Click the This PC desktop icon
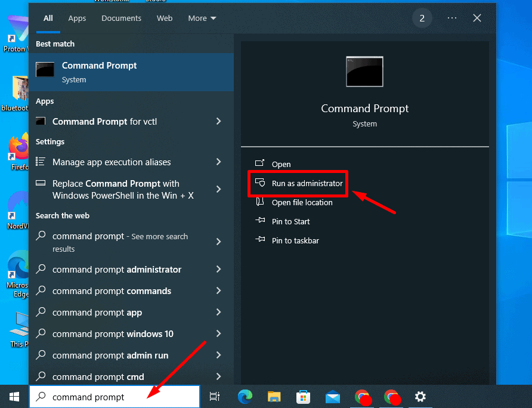 (19, 330)
